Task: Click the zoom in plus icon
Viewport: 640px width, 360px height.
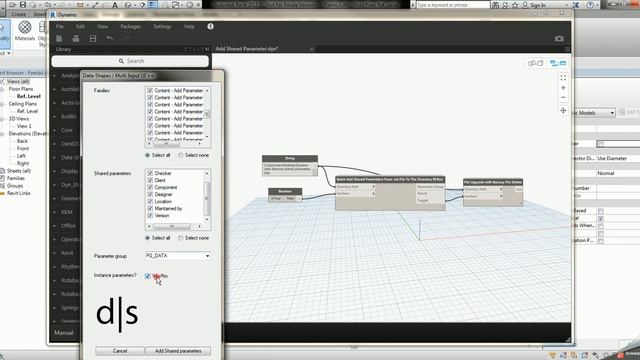Action: (x=563, y=88)
